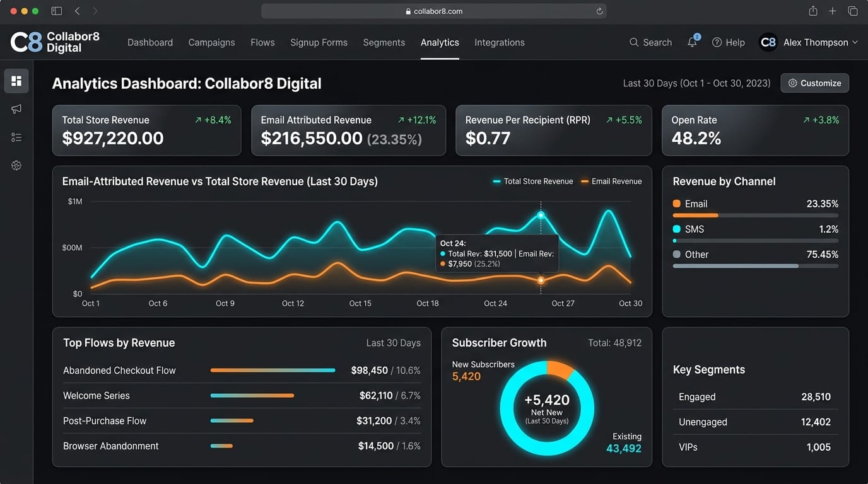
Task: Open the Unengaged segment row
Action: click(x=754, y=422)
